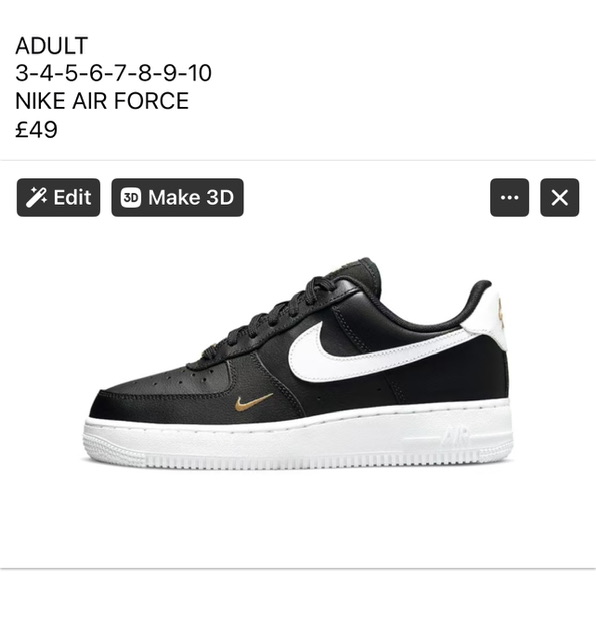This screenshot has width=596, height=640.
Task: Close the photo with the X button
Action: pyautogui.click(x=559, y=198)
